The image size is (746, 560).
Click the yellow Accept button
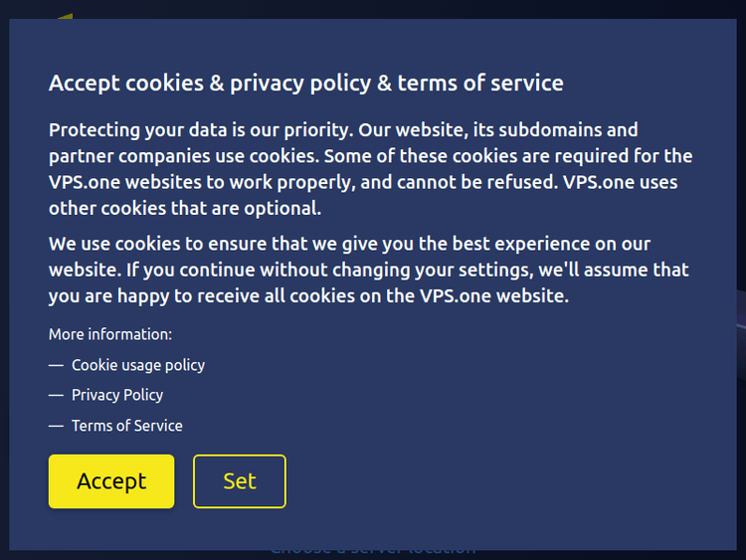click(111, 481)
